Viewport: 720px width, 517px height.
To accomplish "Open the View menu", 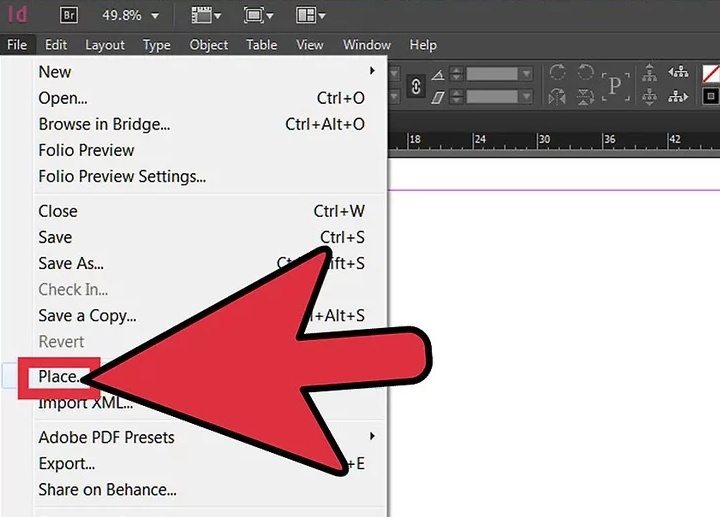I will click(x=309, y=45).
